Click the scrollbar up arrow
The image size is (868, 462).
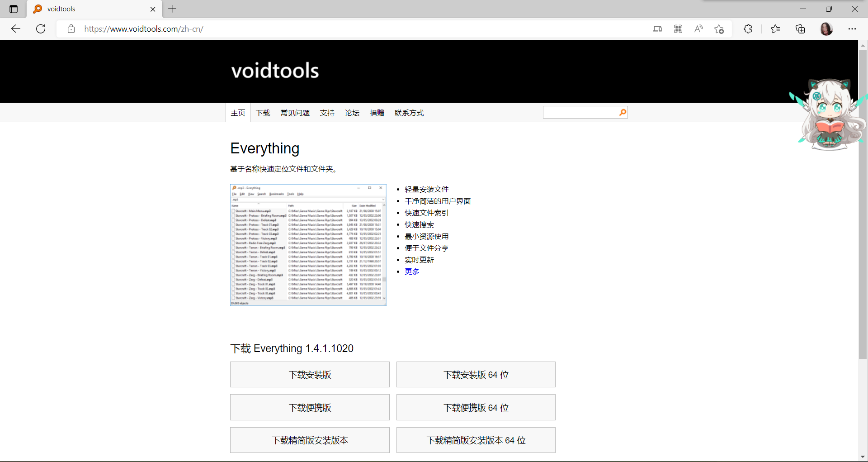point(863,45)
